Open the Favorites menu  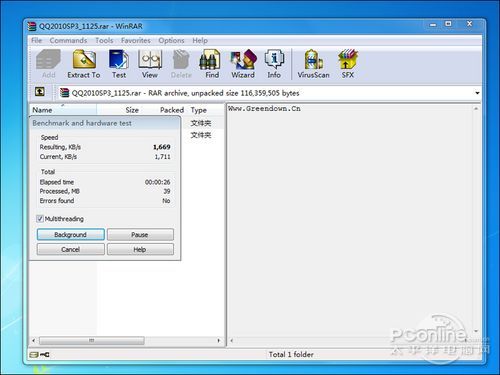pyautogui.click(x=136, y=41)
